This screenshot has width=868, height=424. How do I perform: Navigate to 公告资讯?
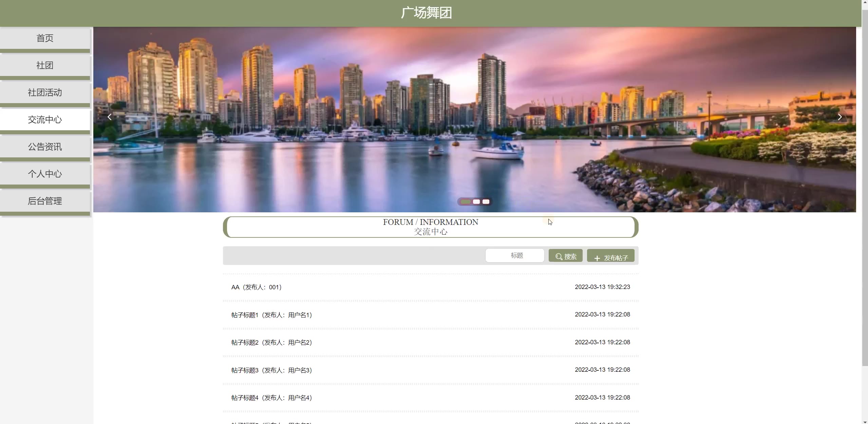(45, 147)
